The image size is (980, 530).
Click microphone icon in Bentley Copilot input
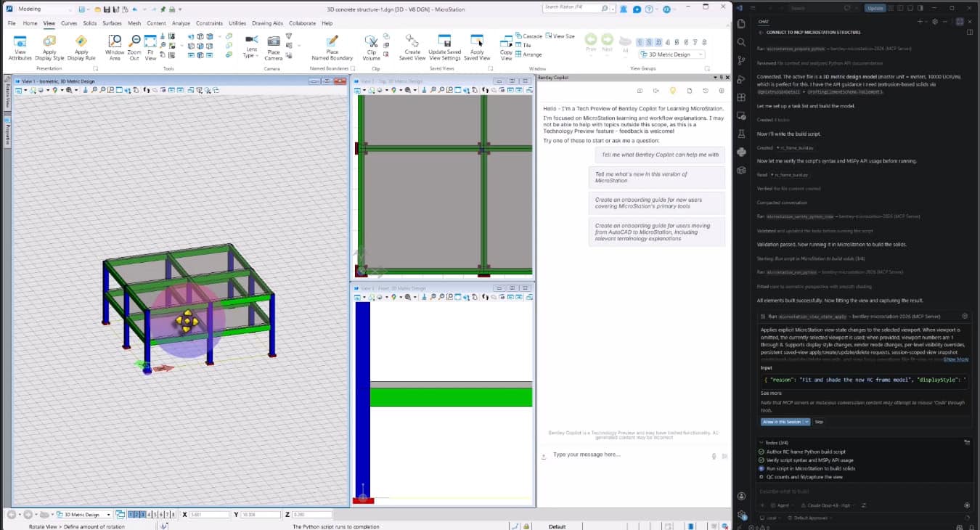click(714, 456)
